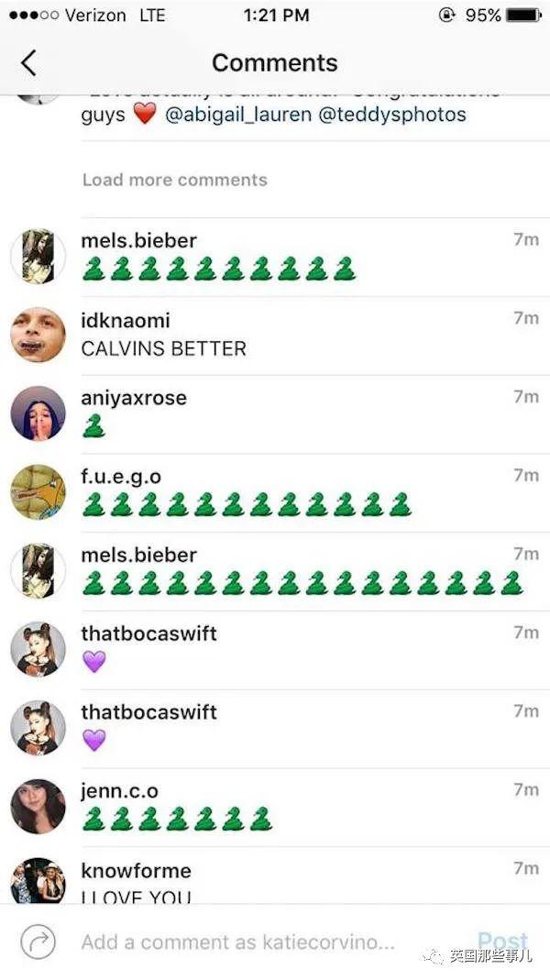Viewport: 550px width, 980px height.
Task: Open idknaomi username link
Action: pyautogui.click(x=126, y=320)
